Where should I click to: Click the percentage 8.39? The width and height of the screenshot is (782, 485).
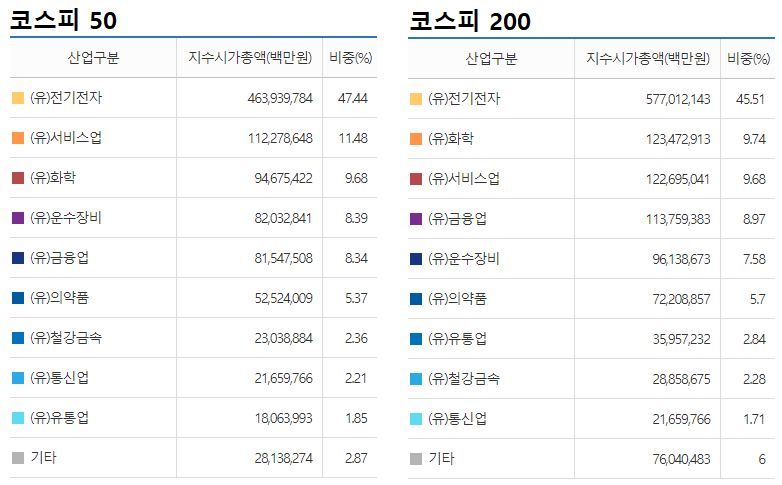(x=356, y=218)
